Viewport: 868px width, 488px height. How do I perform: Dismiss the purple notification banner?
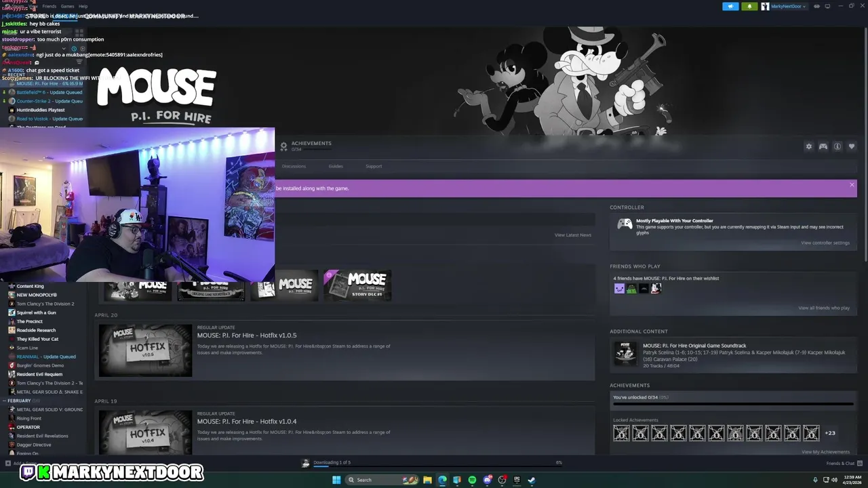click(852, 185)
